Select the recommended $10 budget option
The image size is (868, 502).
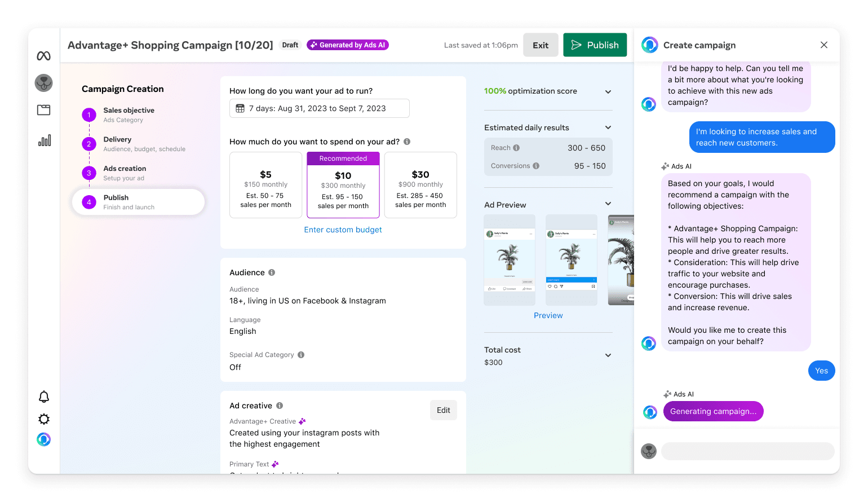click(343, 185)
